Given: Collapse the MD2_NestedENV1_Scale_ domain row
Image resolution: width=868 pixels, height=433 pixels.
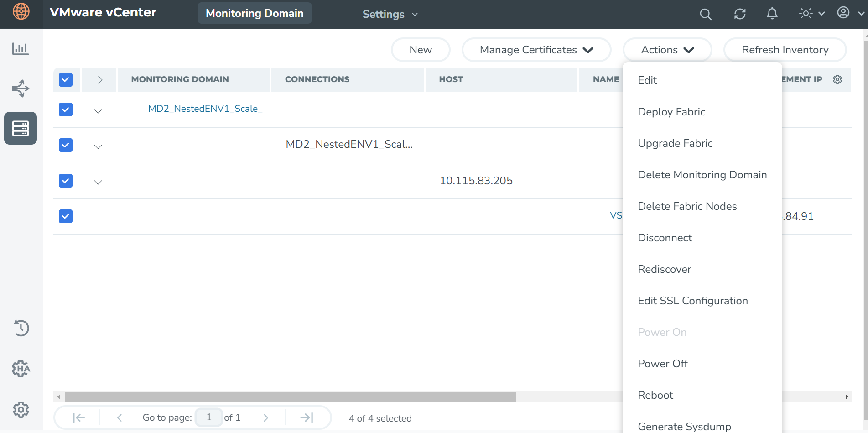Looking at the screenshot, I should tap(98, 111).
